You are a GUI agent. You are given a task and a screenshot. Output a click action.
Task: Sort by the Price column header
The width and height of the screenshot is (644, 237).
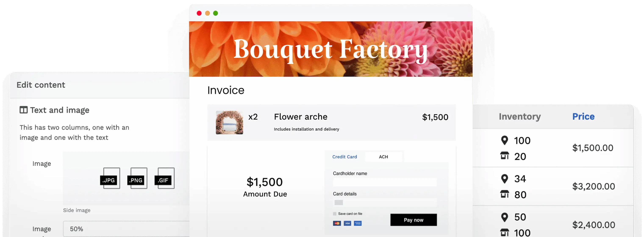[x=583, y=116]
